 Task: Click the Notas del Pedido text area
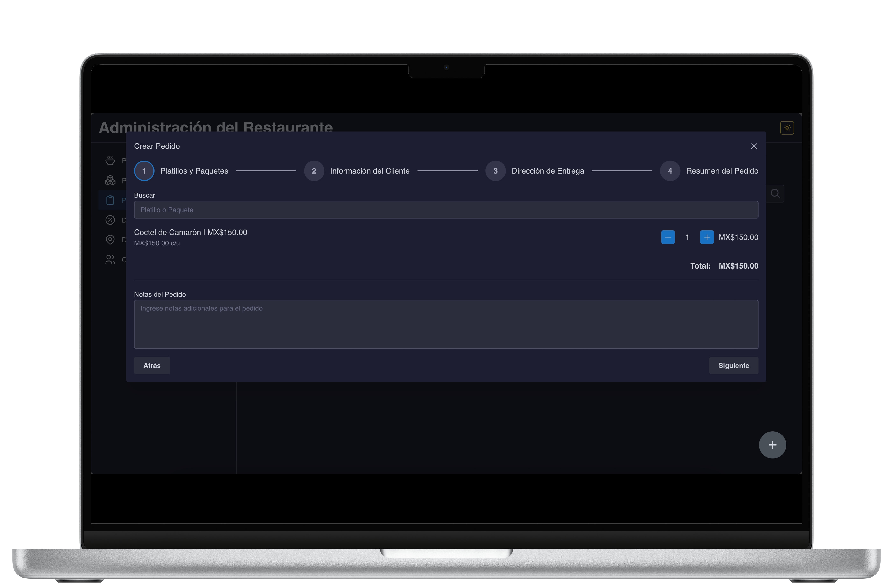point(446,324)
